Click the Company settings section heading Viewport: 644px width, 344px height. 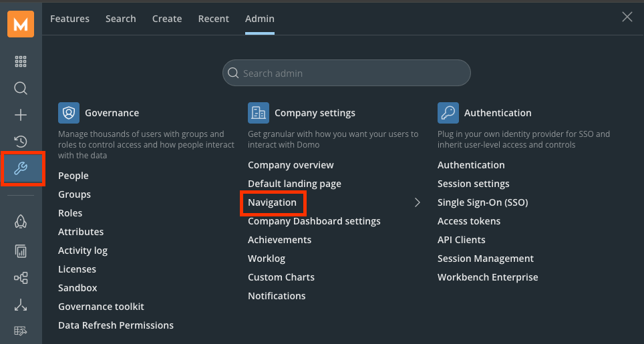(315, 113)
